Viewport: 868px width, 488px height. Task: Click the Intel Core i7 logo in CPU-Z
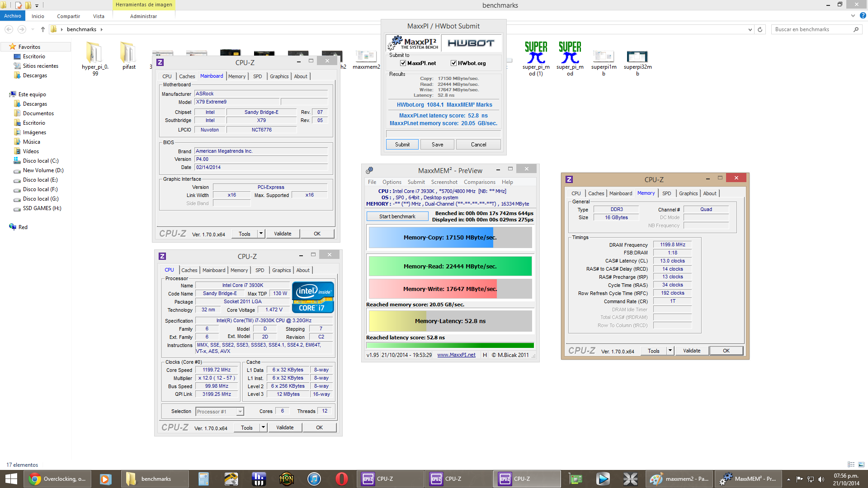coord(313,297)
